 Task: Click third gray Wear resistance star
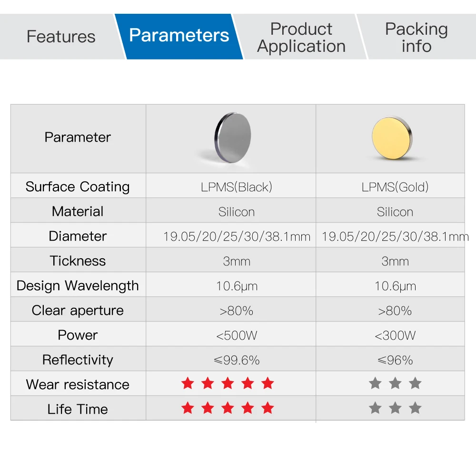point(415,383)
